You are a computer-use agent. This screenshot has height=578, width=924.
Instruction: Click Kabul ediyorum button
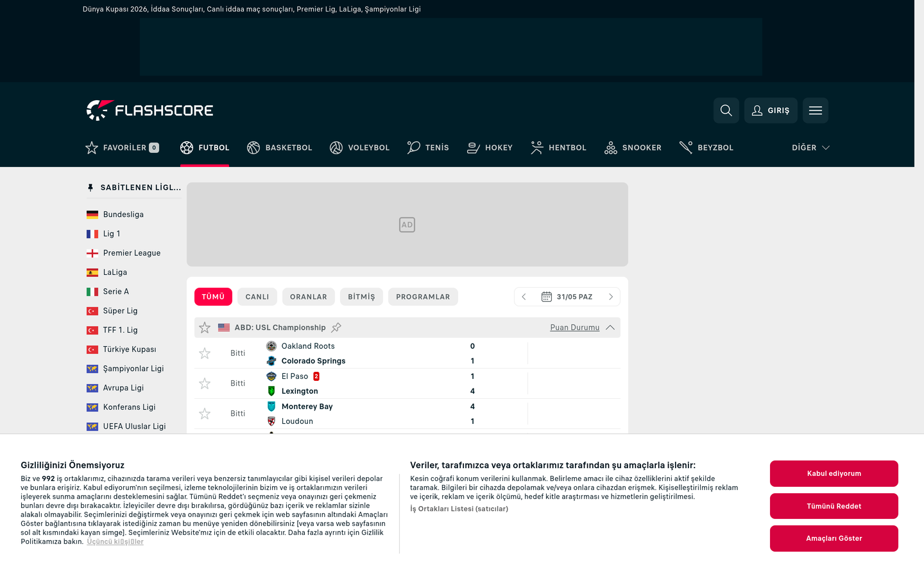click(834, 473)
